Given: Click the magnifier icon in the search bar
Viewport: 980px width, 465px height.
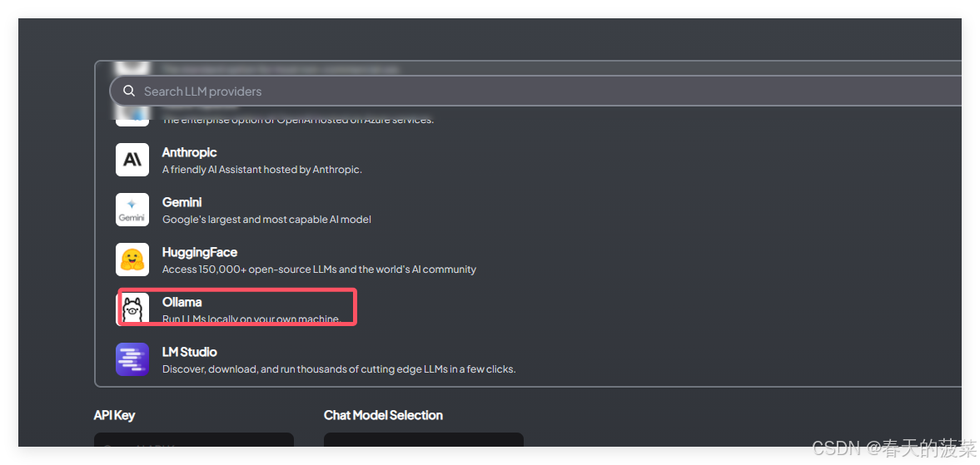Looking at the screenshot, I should pyautogui.click(x=129, y=92).
